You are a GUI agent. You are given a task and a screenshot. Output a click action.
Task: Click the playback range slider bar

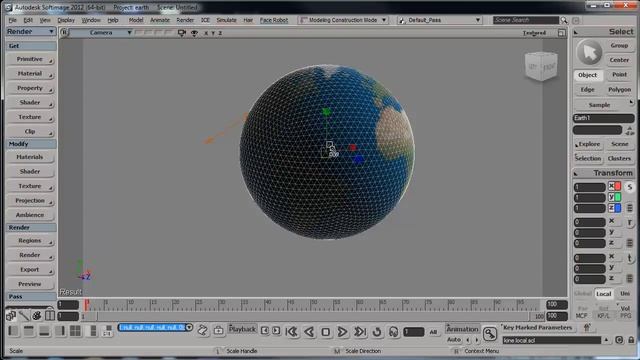[x=313, y=316]
